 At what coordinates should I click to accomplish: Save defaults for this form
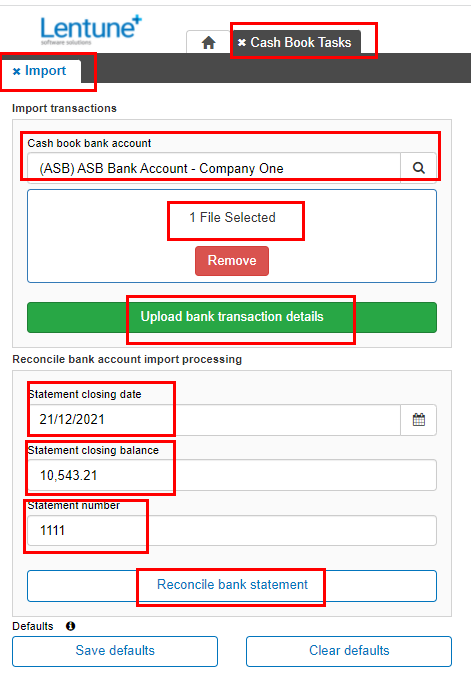pos(115,651)
